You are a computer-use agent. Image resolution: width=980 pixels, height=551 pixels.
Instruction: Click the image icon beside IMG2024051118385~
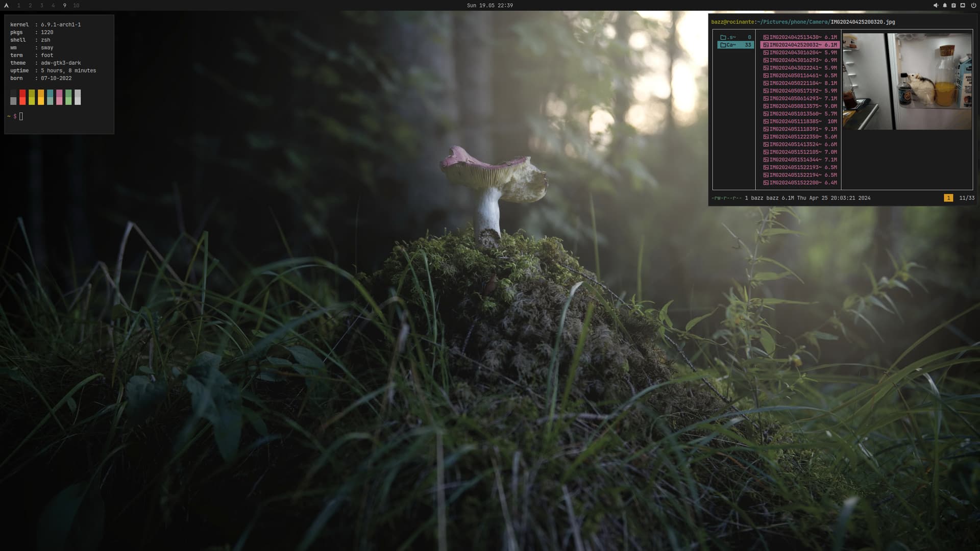[766, 121]
